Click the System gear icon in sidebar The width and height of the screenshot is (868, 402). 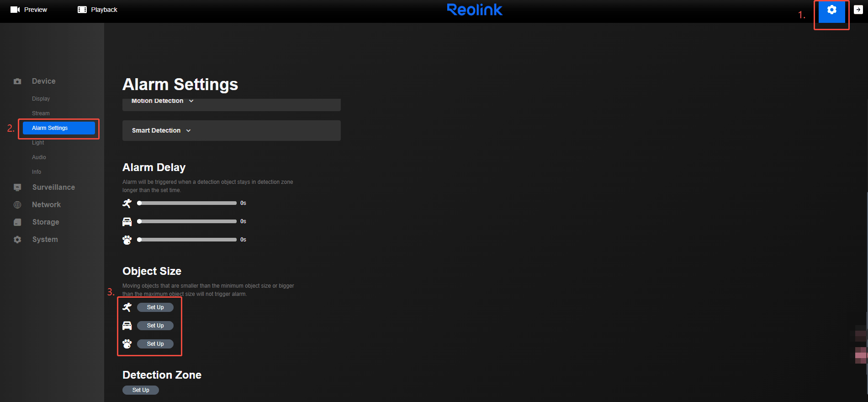click(x=17, y=240)
